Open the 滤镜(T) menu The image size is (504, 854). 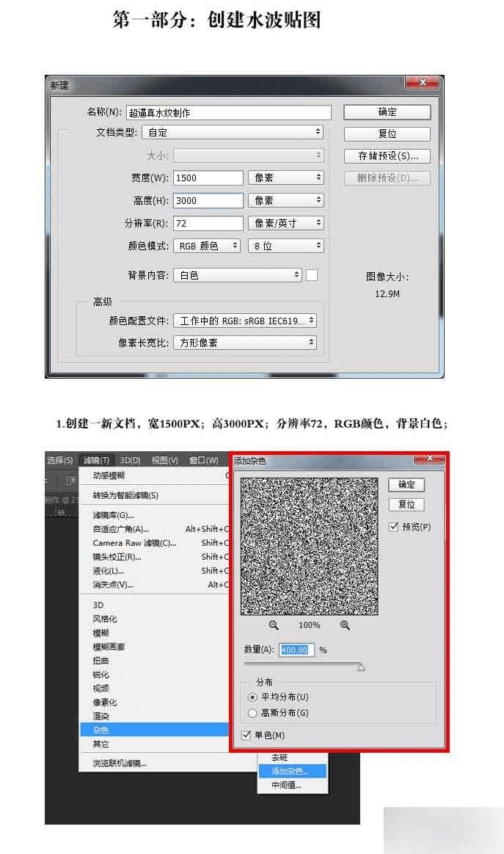coord(96,460)
